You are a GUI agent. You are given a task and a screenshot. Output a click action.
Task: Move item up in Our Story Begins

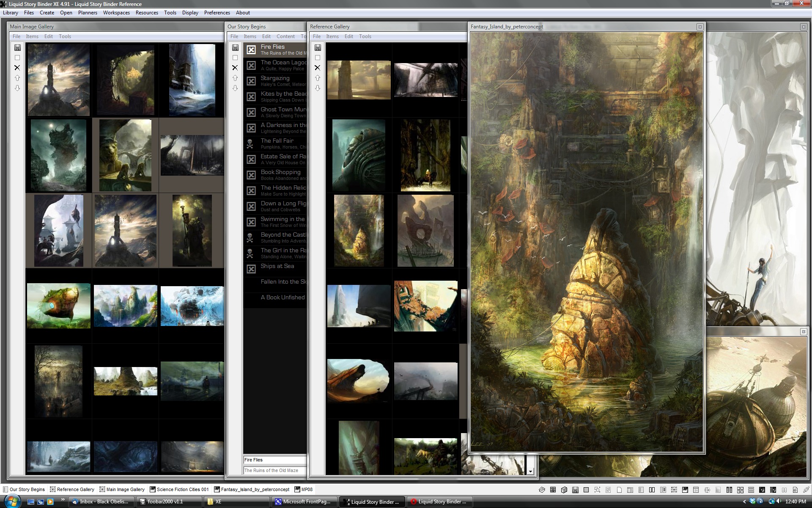click(x=235, y=78)
